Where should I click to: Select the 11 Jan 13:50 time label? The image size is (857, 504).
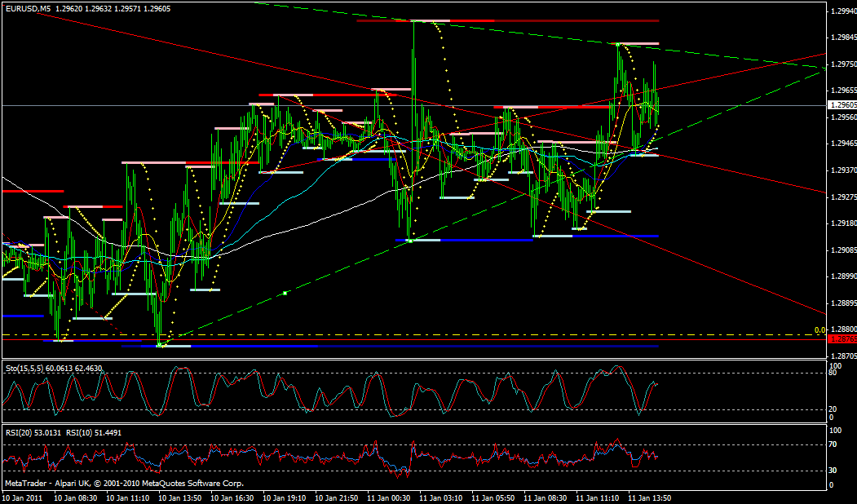click(x=650, y=497)
